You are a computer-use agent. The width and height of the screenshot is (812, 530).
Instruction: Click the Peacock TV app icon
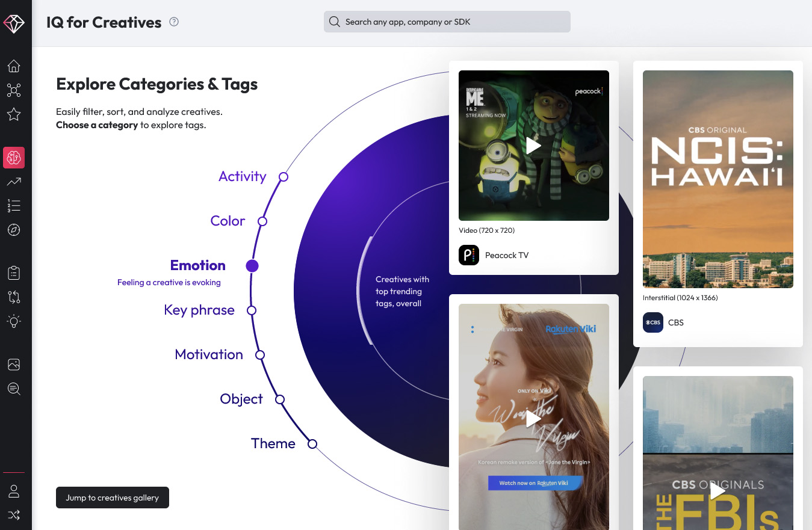(469, 255)
